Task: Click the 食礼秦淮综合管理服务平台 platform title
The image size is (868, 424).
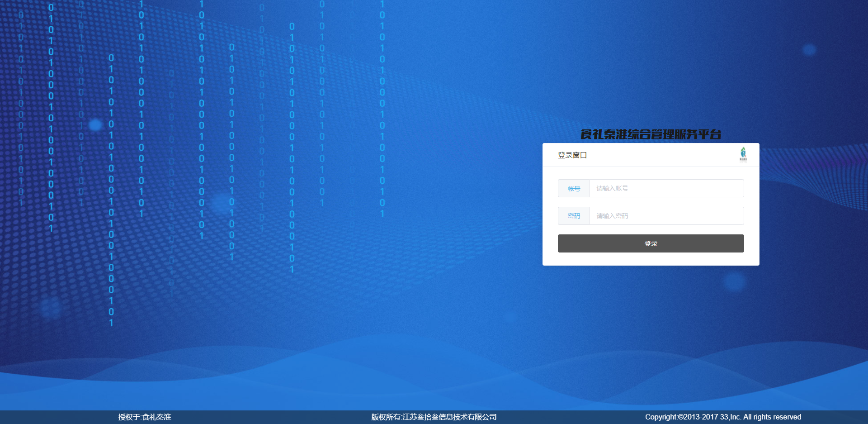Action: (651, 134)
